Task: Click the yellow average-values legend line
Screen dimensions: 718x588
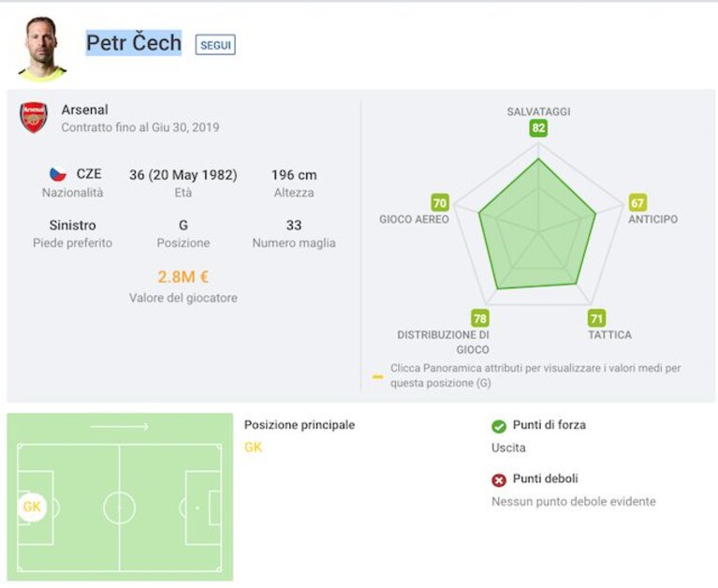Action: (378, 377)
